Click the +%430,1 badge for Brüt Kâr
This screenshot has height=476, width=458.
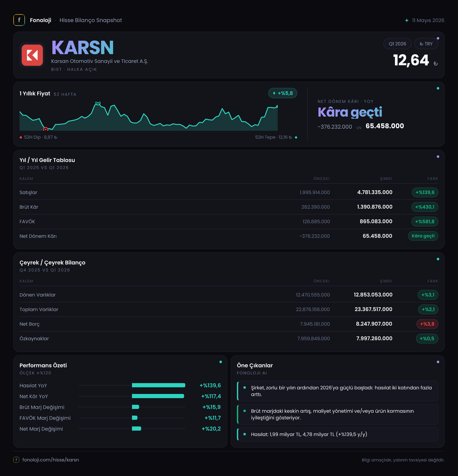click(425, 207)
